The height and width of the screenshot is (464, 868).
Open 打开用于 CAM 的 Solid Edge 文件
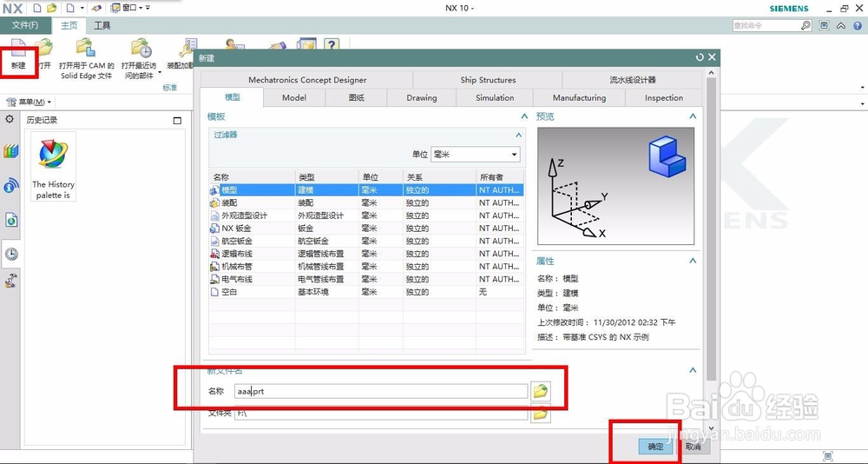click(x=86, y=48)
